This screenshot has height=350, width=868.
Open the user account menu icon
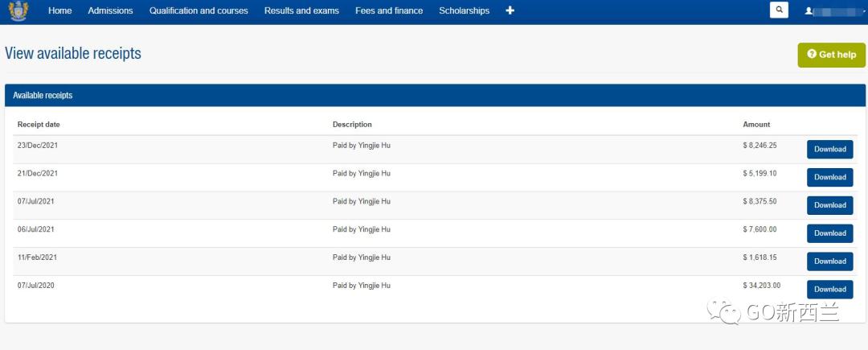tap(809, 10)
